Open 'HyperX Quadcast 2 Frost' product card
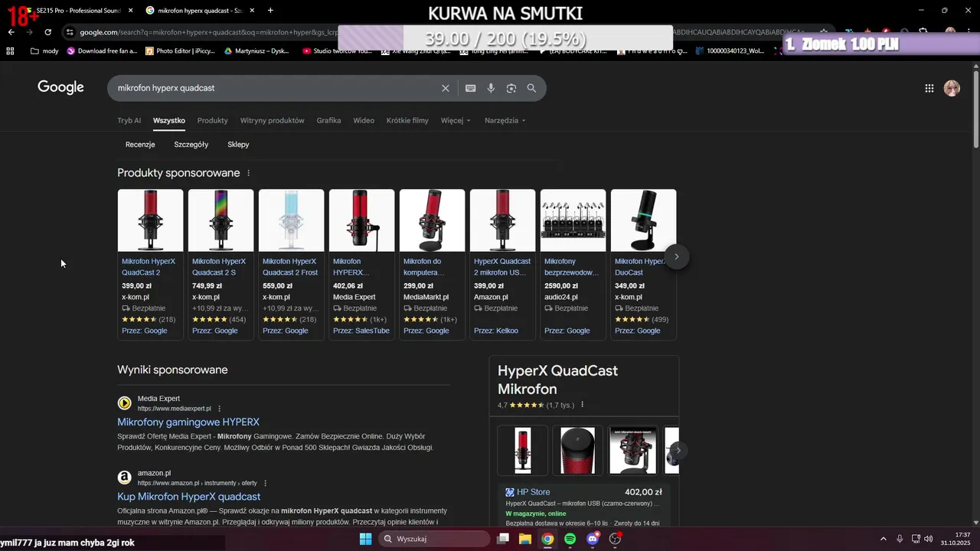Image resolution: width=980 pixels, height=551 pixels. (x=291, y=264)
